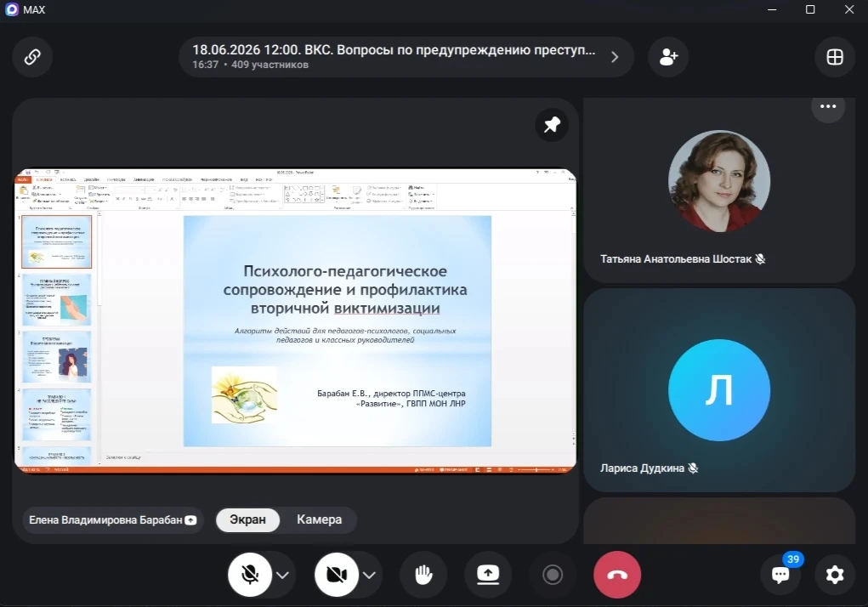868x607 pixels.
Task: Copy the meeting link icon
Action: pyautogui.click(x=32, y=56)
